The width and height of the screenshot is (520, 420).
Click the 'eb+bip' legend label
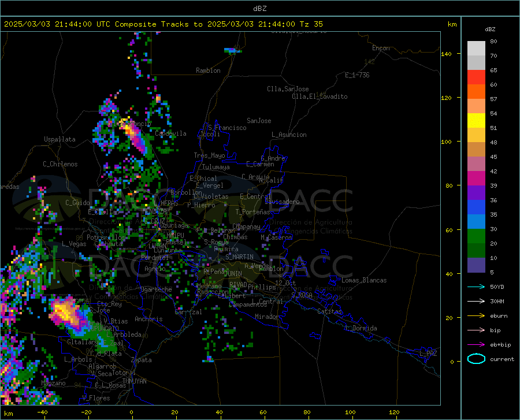(x=500, y=345)
